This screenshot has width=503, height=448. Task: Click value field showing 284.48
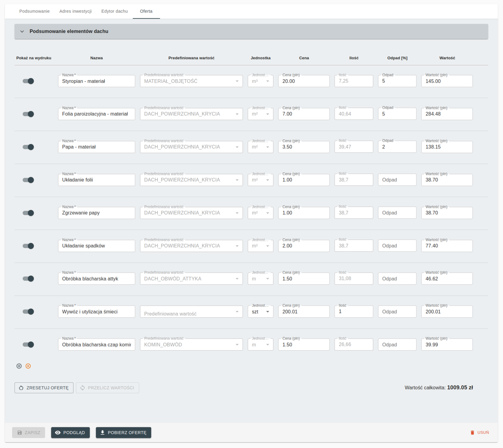(x=447, y=114)
